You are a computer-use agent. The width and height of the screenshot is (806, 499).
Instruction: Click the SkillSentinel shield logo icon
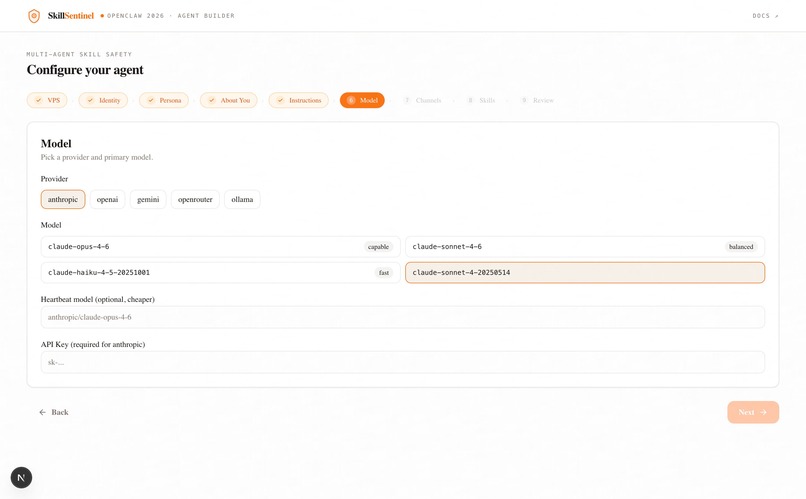(34, 16)
